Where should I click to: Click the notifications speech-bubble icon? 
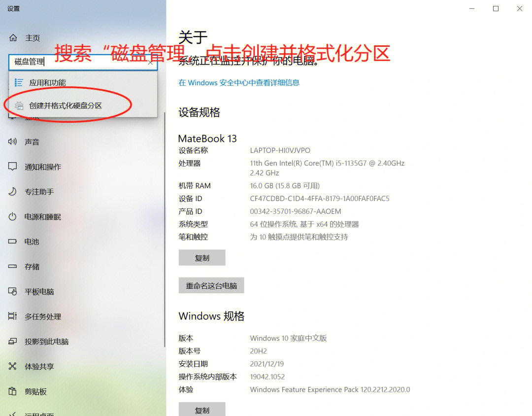pyautogui.click(x=12, y=167)
